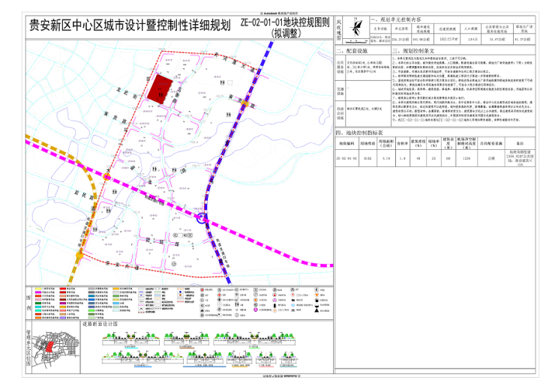Click the widest cross-section in bottom row
The width and height of the screenshot is (555, 392).
point(142,358)
